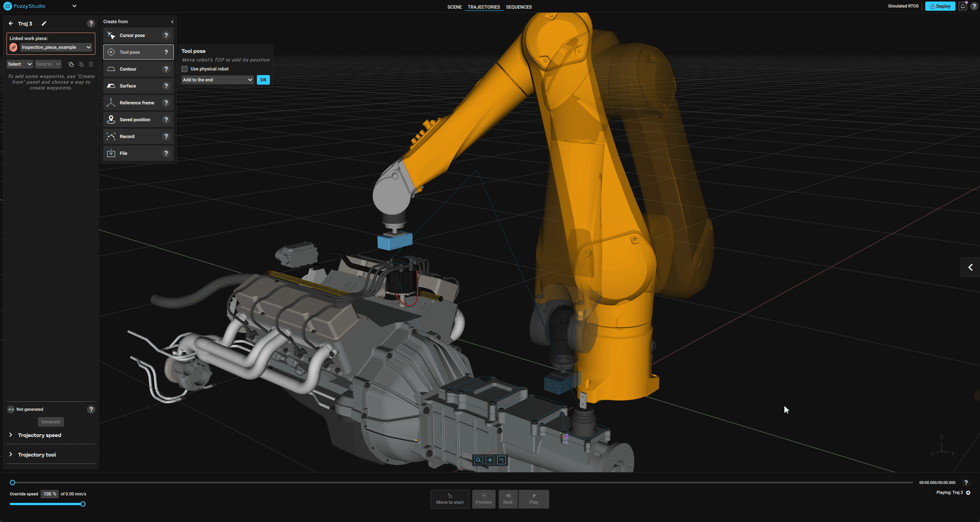
Task: Select the zoom magnifier tool in the viewport
Action: tap(478, 460)
